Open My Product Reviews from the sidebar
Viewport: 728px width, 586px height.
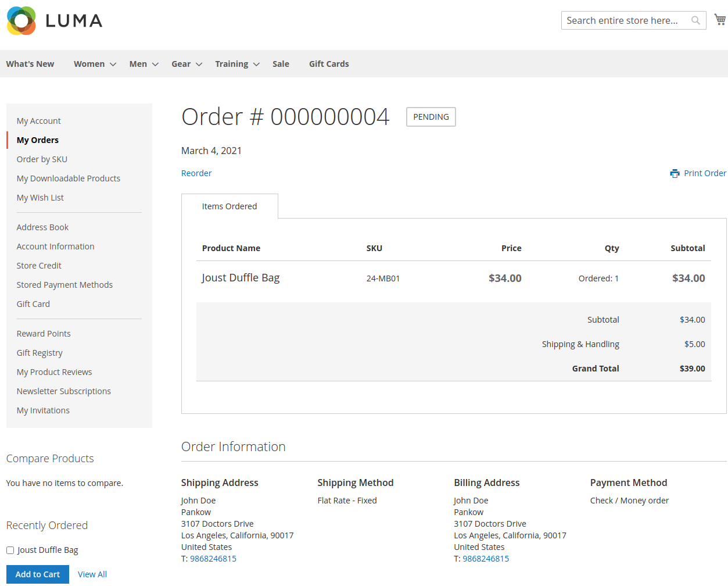click(x=54, y=371)
